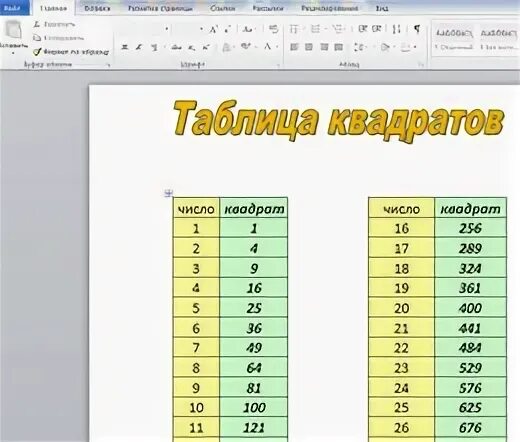This screenshot has width=520, height=442.
Task: Toggle Italic formatting
Action: pos(139,47)
